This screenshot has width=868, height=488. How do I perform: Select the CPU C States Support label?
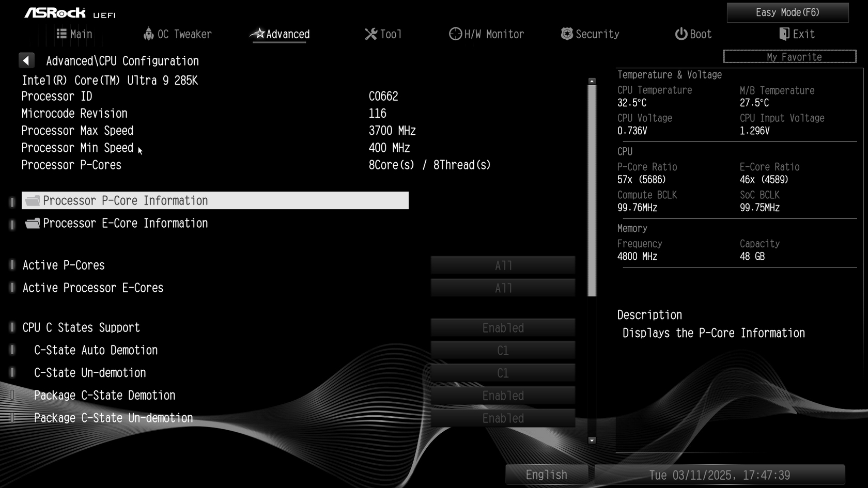pyautogui.click(x=81, y=328)
